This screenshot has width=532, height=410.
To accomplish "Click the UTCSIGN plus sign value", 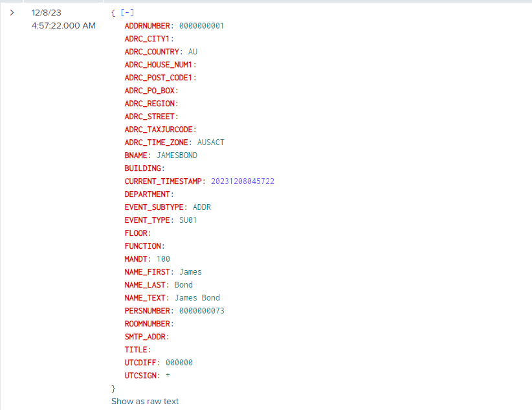I will point(168,376).
